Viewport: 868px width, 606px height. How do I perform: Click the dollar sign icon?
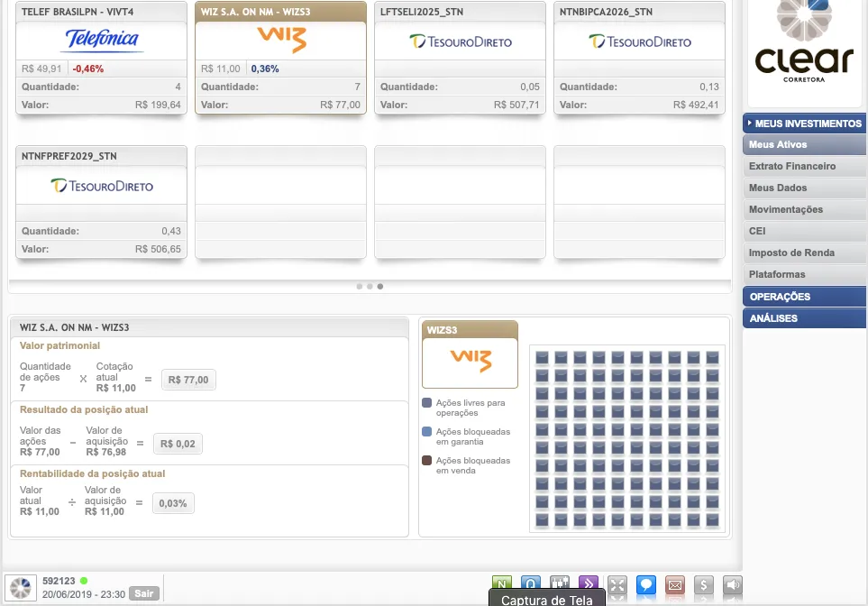coord(704,584)
